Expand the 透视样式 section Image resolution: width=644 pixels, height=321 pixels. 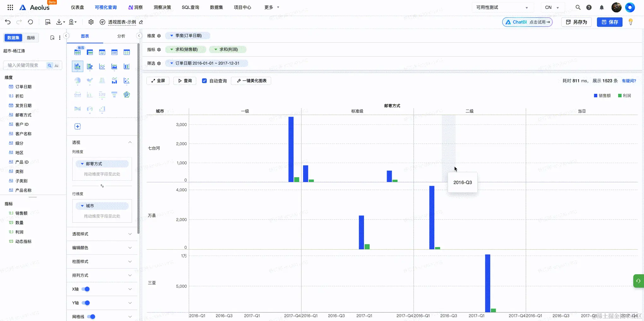pos(102,234)
